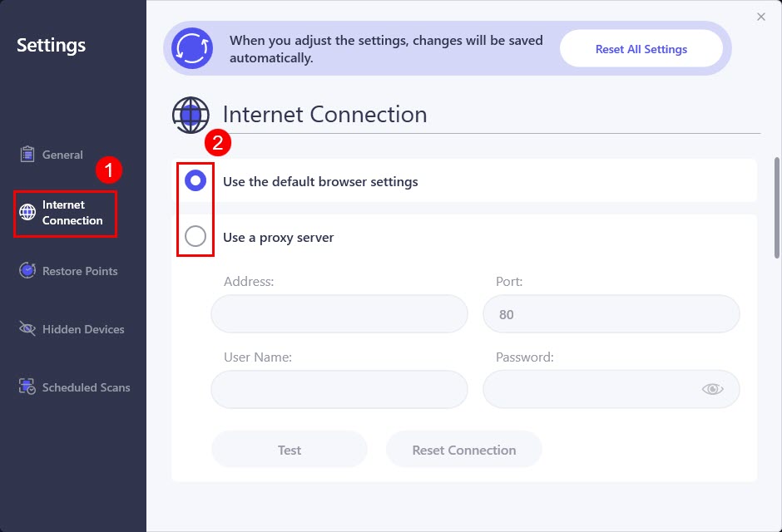This screenshot has height=532, width=782.
Task: Click the Internet Connection globe sidebar icon
Action: pos(27,212)
